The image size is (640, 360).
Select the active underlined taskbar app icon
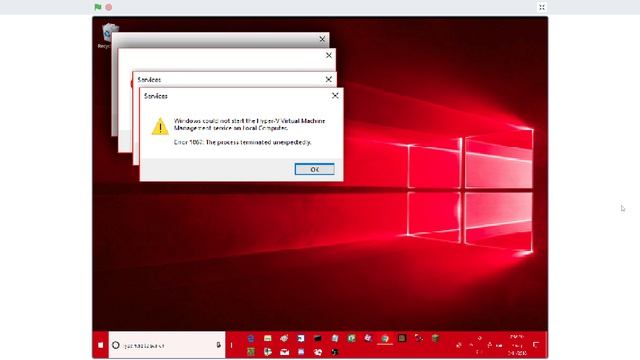tap(385, 338)
